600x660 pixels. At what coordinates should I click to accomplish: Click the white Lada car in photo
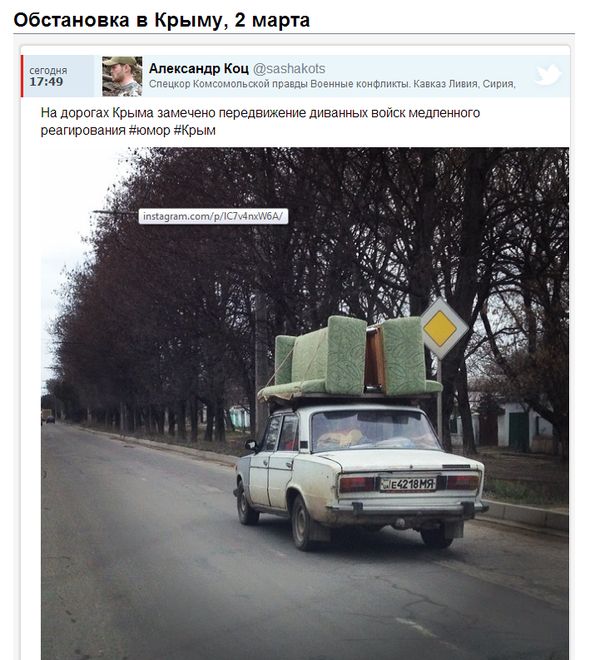361,474
